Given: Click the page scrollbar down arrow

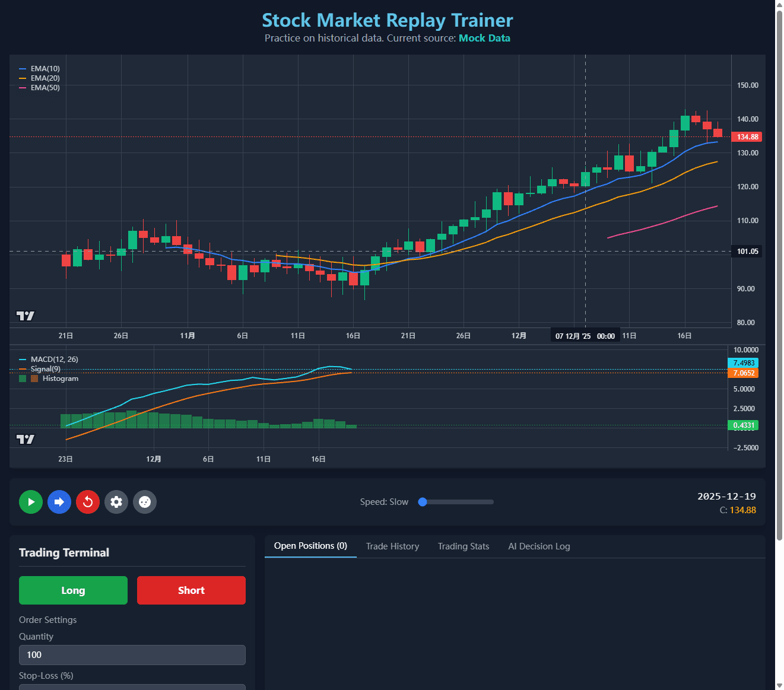Looking at the screenshot, I should (x=779, y=685).
